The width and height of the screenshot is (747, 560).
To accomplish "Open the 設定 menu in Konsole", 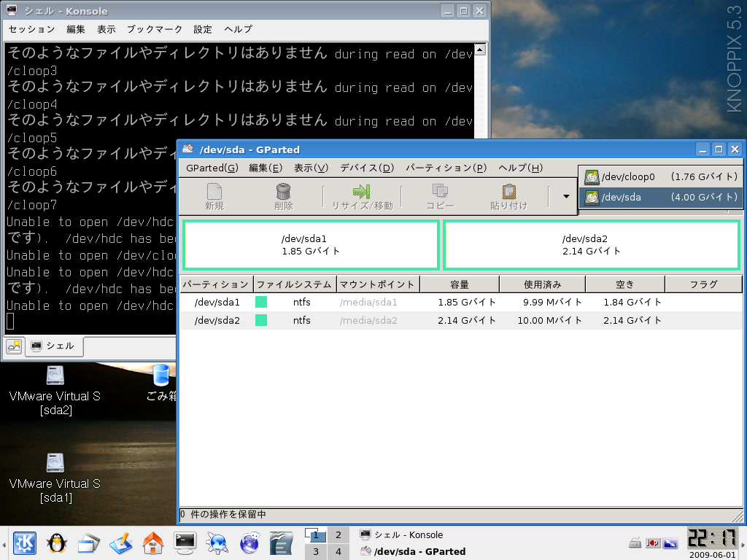I will click(203, 29).
